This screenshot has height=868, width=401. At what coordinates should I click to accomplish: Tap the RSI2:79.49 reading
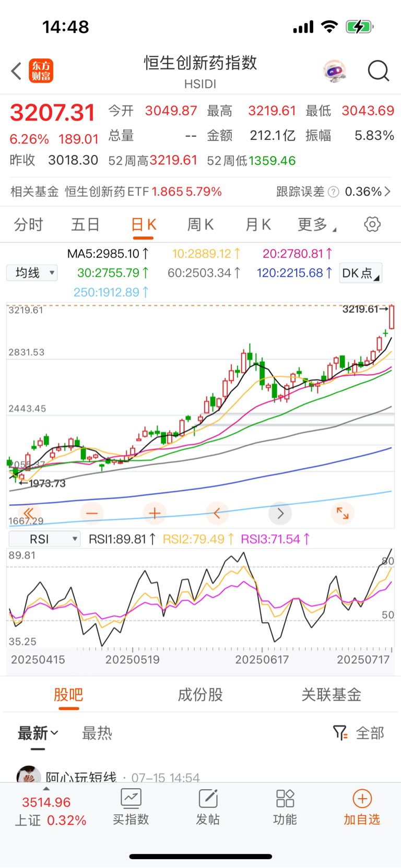[198, 539]
